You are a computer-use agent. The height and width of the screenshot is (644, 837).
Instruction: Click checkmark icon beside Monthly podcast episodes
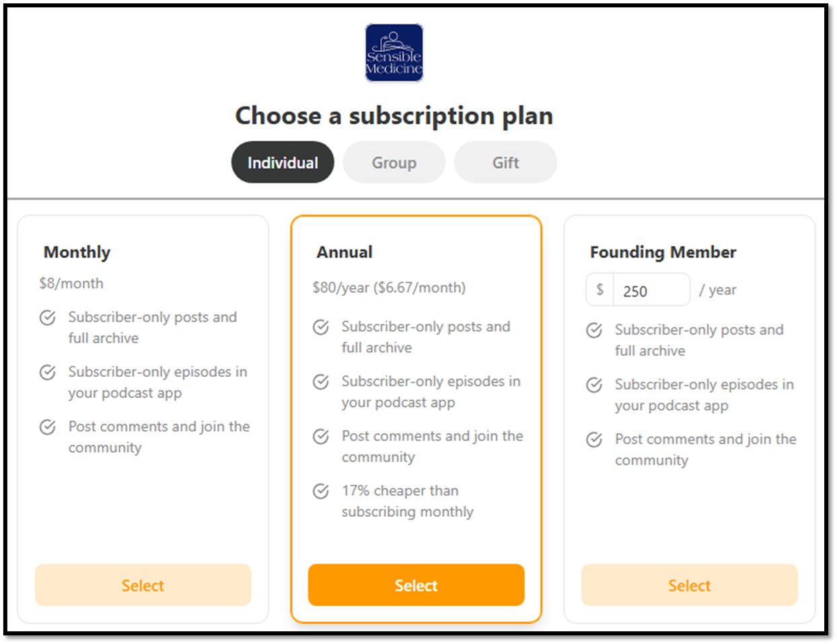click(x=47, y=372)
